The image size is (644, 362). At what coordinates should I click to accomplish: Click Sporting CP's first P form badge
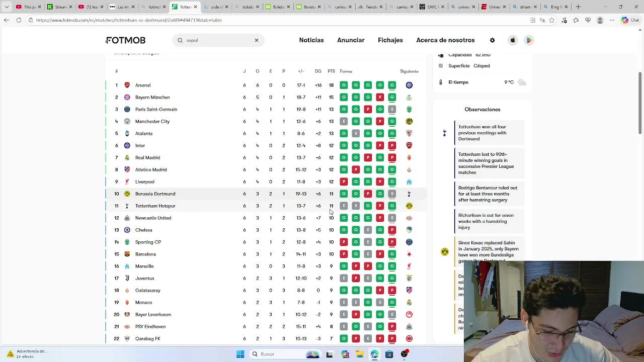(344, 242)
